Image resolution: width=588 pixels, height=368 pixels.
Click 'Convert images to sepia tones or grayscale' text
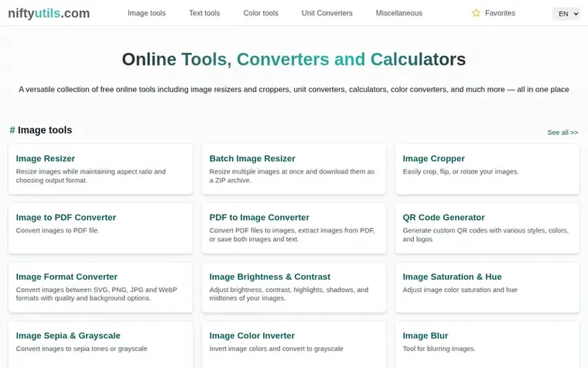[81, 349]
